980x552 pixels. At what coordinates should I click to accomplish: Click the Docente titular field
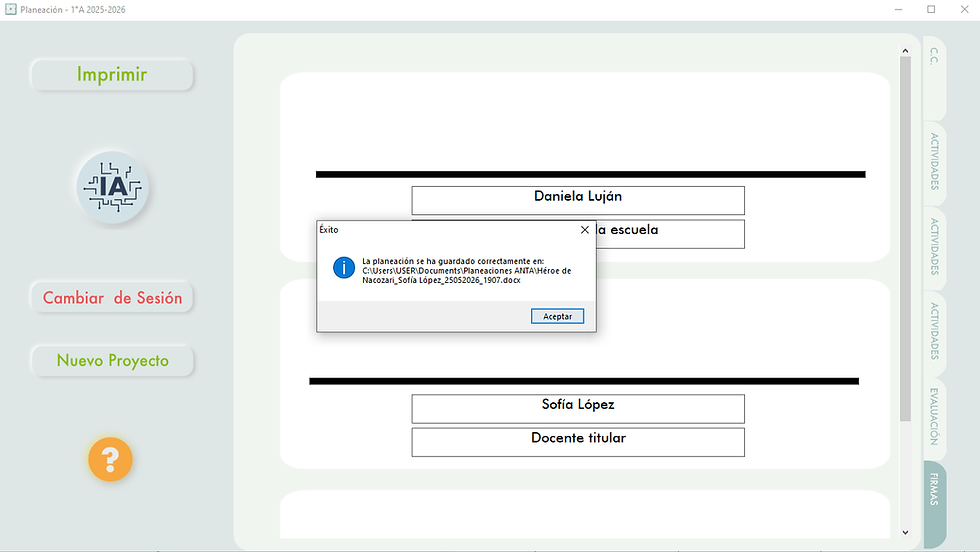578,442
